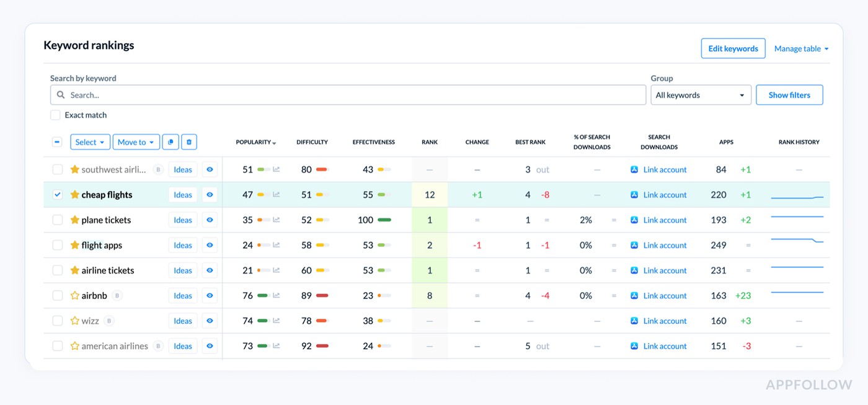Open the All keywords group dropdown

(x=701, y=95)
